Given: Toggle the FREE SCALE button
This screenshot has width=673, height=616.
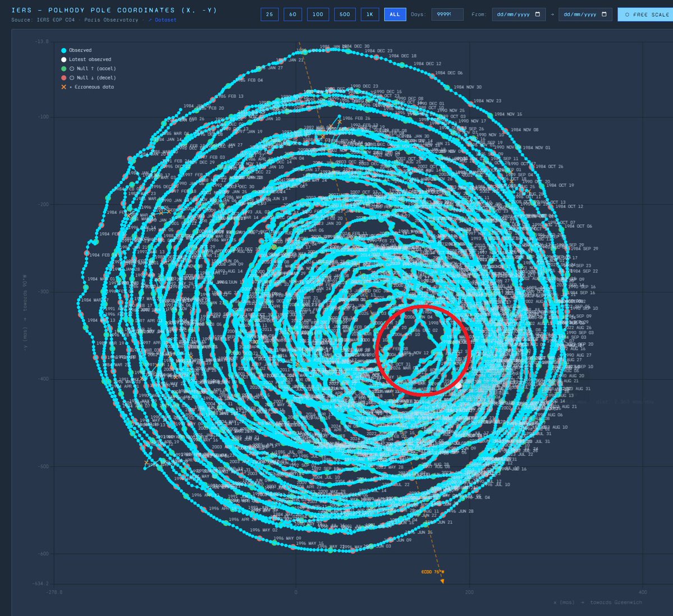Looking at the screenshot, I should pos(647,15).
